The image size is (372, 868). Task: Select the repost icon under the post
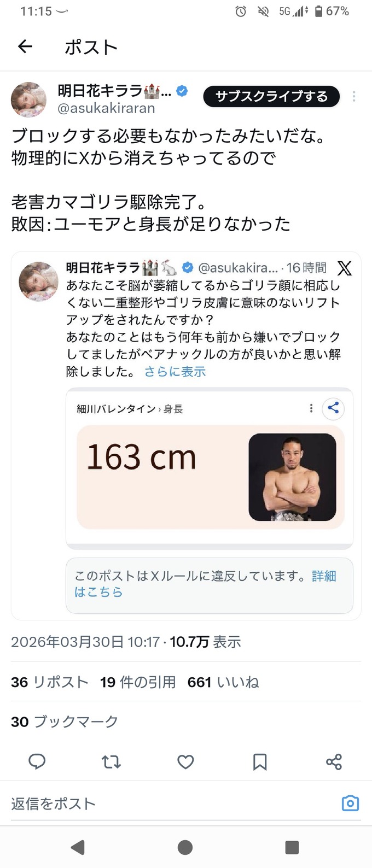click(x=111, y=762)
